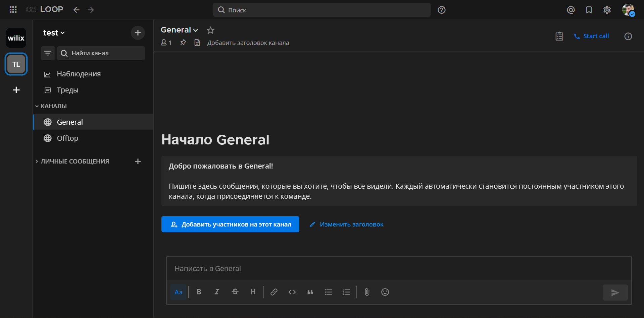Attach a file using paperclip icon
This screenshot has width=644, height=318.
pyautogui.click(x=367, y=292)
